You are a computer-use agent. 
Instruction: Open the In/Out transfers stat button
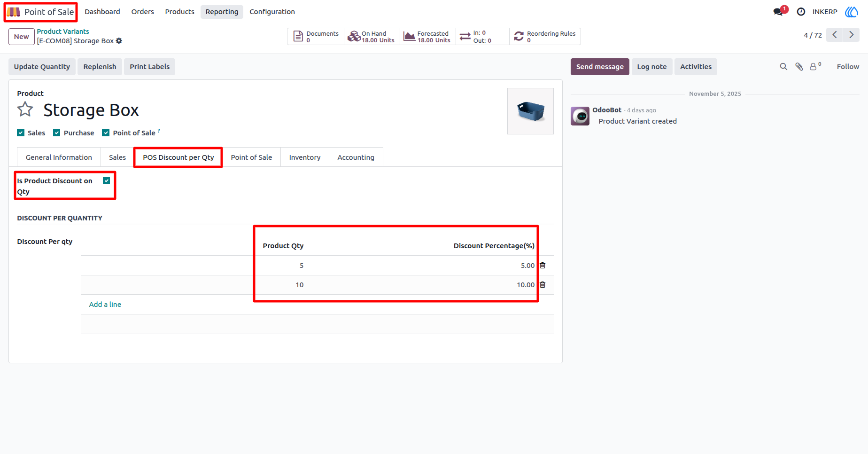pos(482,37)
